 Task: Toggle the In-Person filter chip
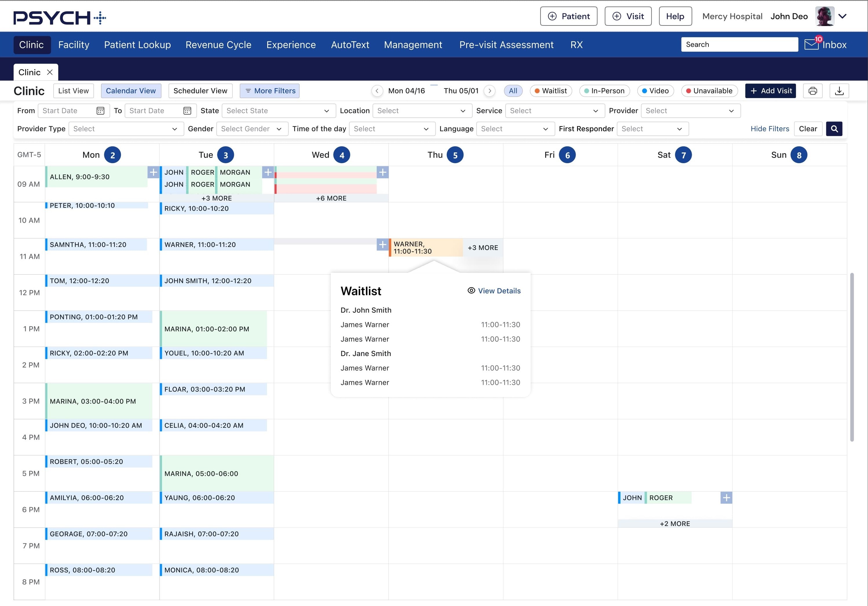[604, 91]
